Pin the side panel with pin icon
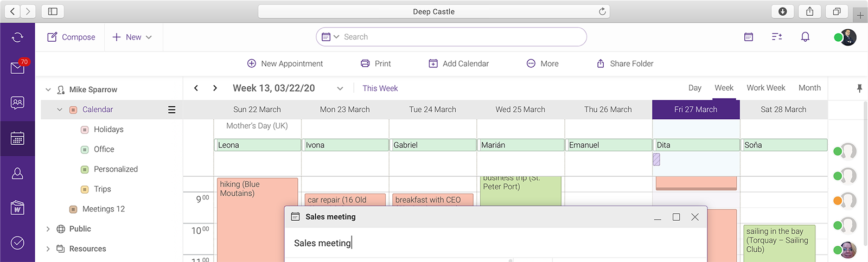 859,88
